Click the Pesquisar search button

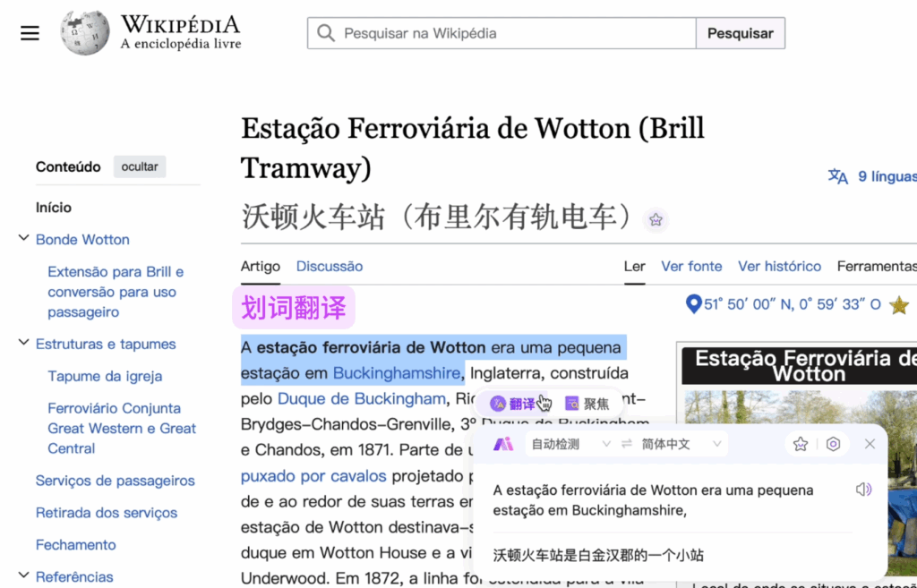coord(740,33)
